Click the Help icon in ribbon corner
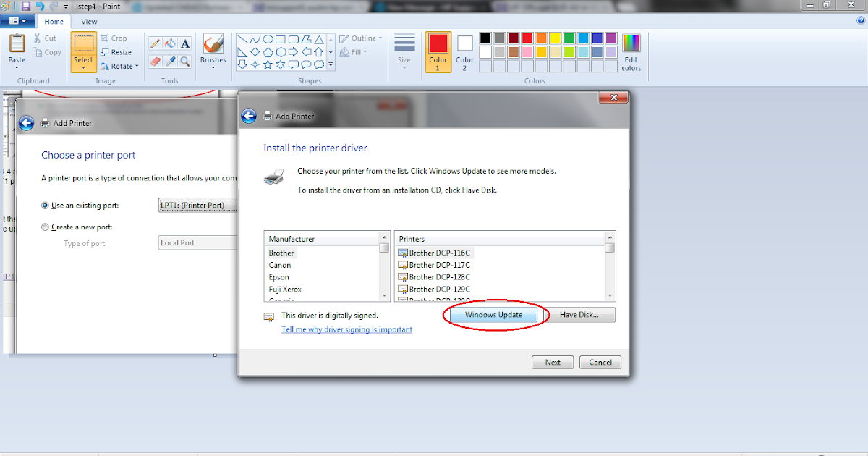The image size is (868, 456). pyautogui.click(x=861, y=22)
